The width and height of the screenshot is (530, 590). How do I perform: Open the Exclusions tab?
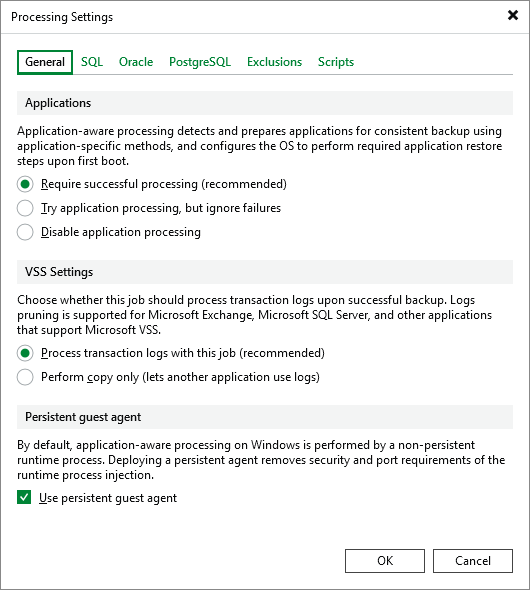tap(274, 62)
